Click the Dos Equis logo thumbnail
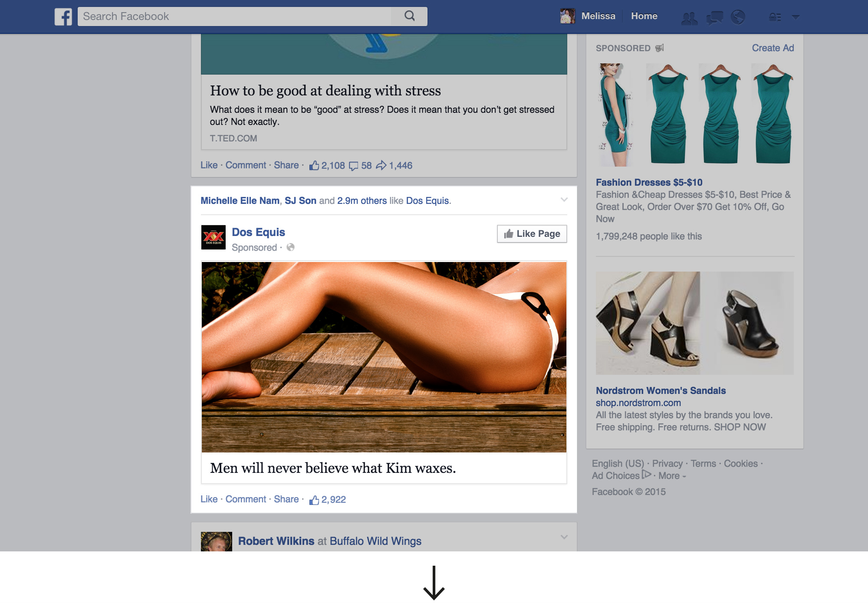Viewport: 868px width, 603px height. [214, 237]
